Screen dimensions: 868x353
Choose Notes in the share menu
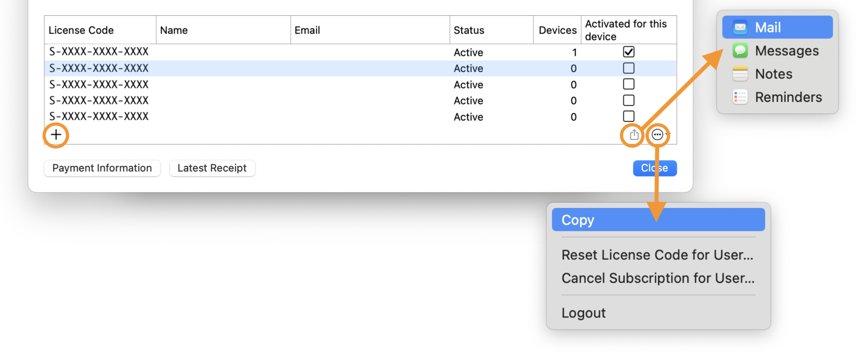pos(777,74)
